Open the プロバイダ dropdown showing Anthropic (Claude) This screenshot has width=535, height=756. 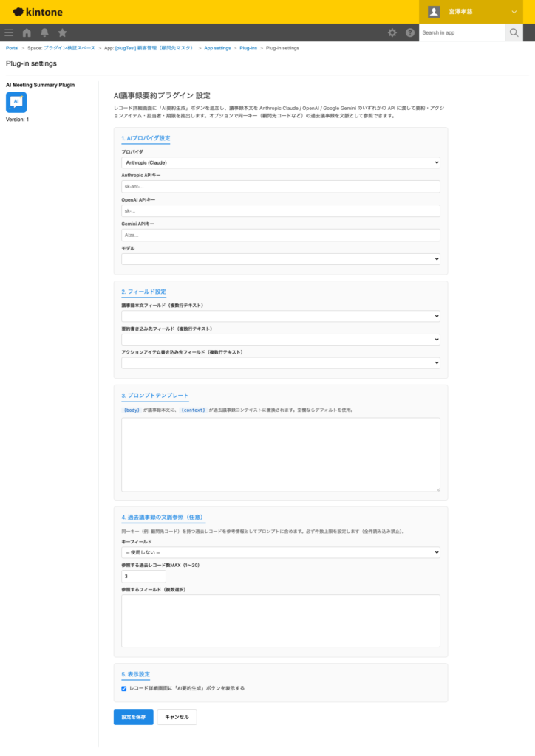click(x=281, y=162)
